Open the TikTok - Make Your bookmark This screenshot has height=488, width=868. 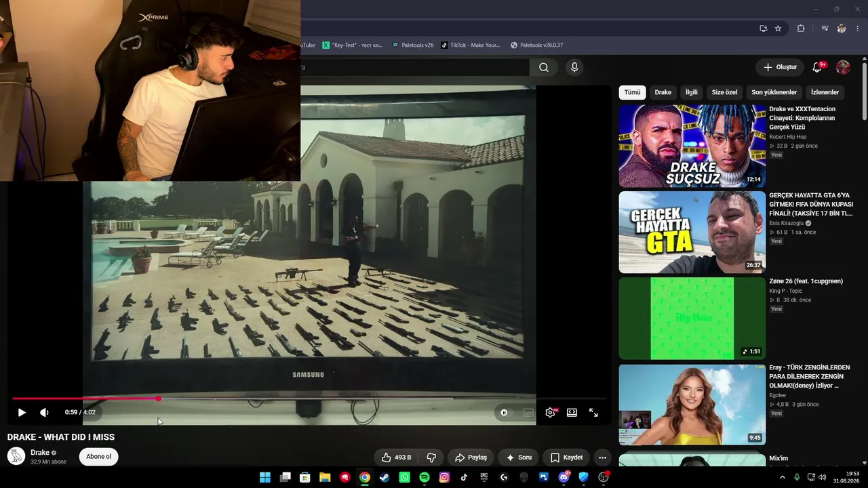[x=471, y=45]
